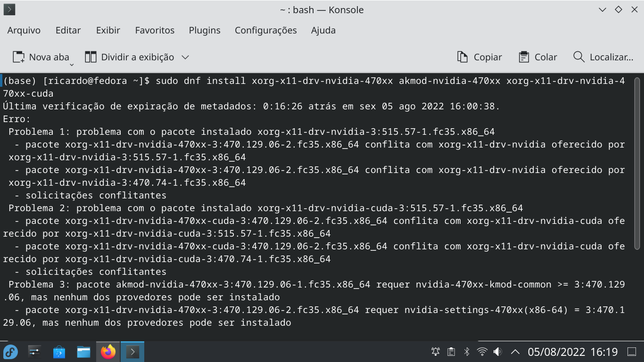644x362 pixels.
Task: Open the Wi-Fi network tray icon
Action: 482,352
